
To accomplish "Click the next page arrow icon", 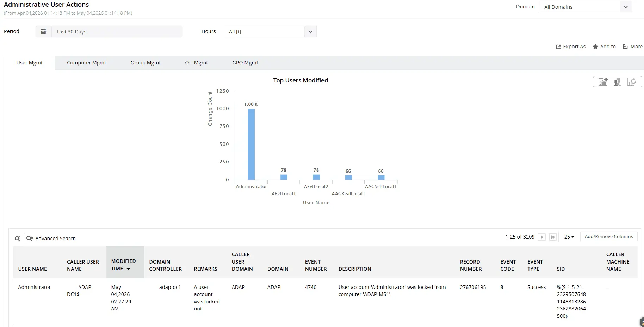I will (542, 237).
